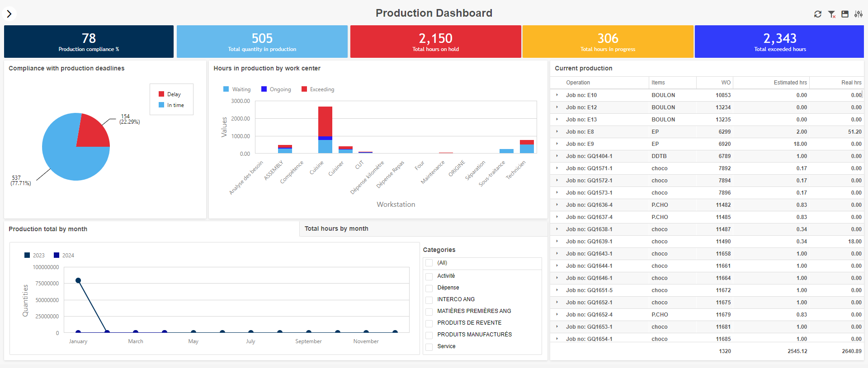Toggle the Delay legend swatch
The width and height of the screenshot is (868, 368).
161,94
